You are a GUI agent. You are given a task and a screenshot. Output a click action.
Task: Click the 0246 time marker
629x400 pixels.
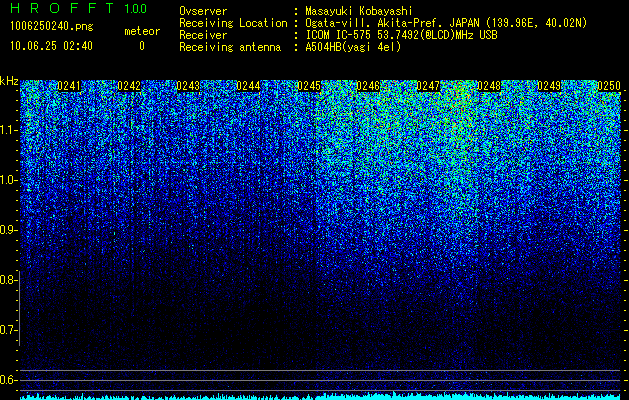click(x=368, y=86)
